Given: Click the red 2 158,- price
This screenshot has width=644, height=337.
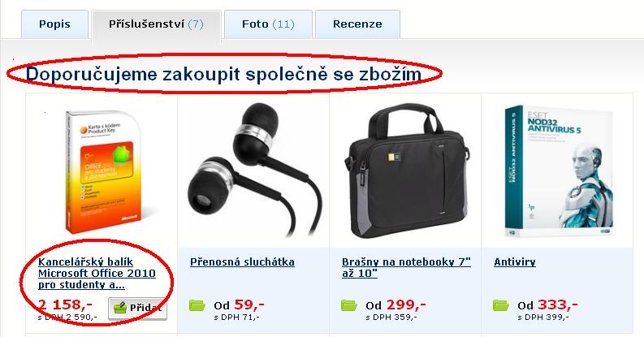Looking at the screenshot, I should pos(65,305).
